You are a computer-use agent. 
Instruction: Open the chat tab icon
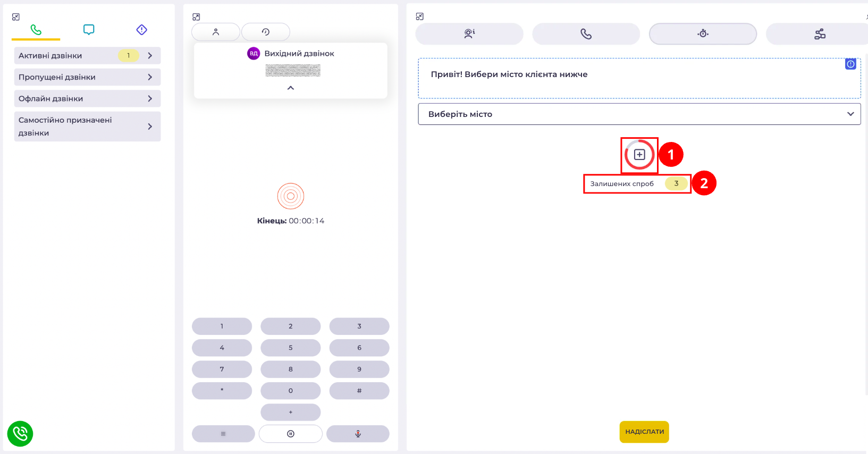[89, 30]
